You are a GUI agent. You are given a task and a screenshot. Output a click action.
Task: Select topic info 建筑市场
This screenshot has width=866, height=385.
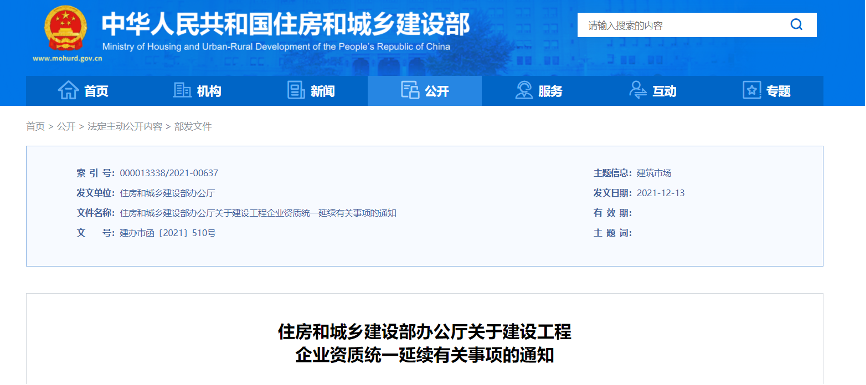[x=654, y=173]
